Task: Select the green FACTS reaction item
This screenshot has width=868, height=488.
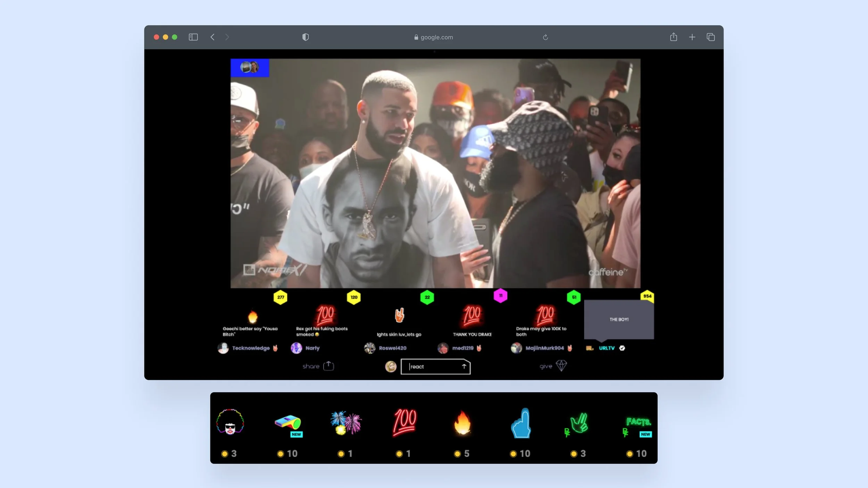Action: click(638, 422)
